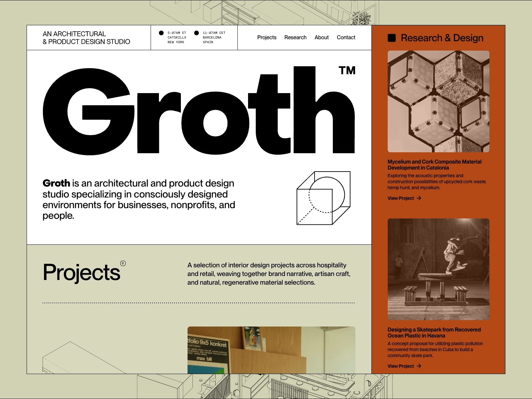
Task: Open the Contact navigation link
Action: (346, 38)
